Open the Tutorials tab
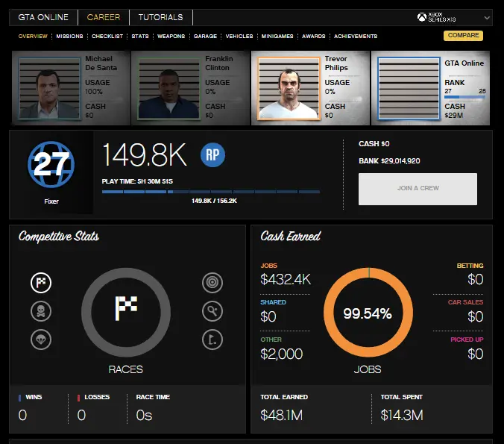 161,17
